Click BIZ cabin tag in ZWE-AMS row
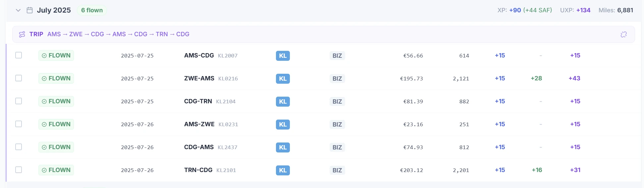 coord(337,79)
